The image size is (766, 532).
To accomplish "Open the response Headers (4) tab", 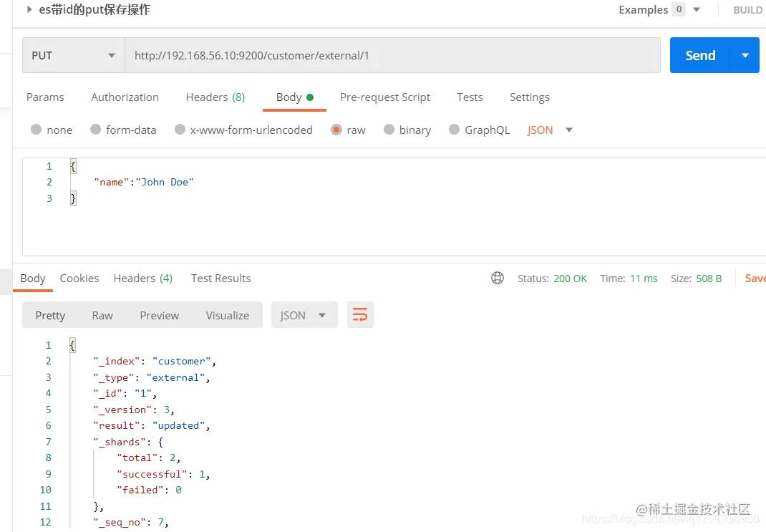I will tap(142, 279).
